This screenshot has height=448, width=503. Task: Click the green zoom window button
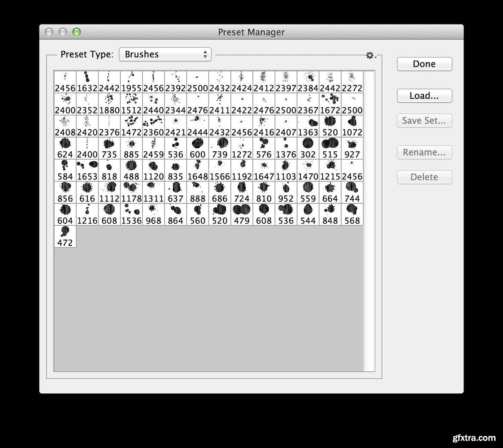(x=77, y=32)
